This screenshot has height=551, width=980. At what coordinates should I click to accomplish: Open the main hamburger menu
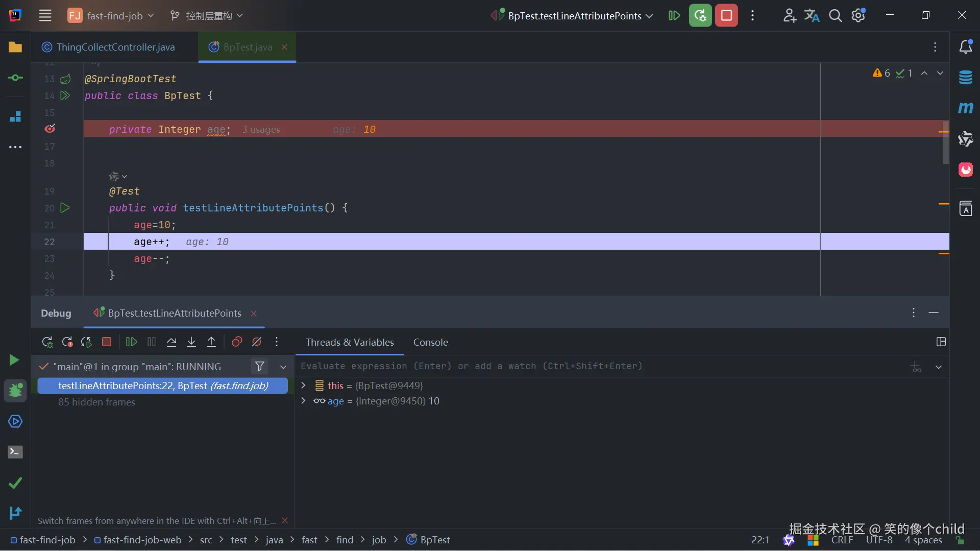click(45, 15)
